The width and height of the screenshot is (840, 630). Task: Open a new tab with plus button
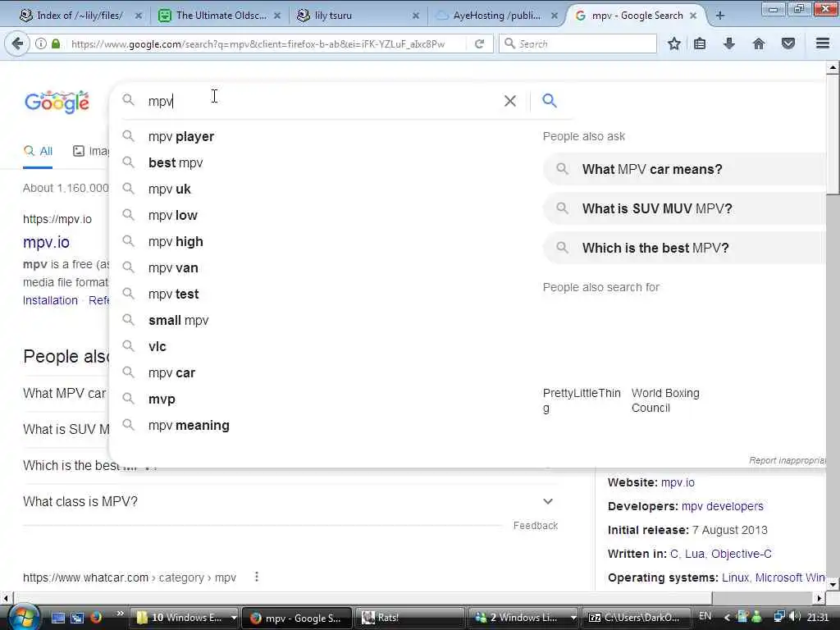[x=720, y=16]
